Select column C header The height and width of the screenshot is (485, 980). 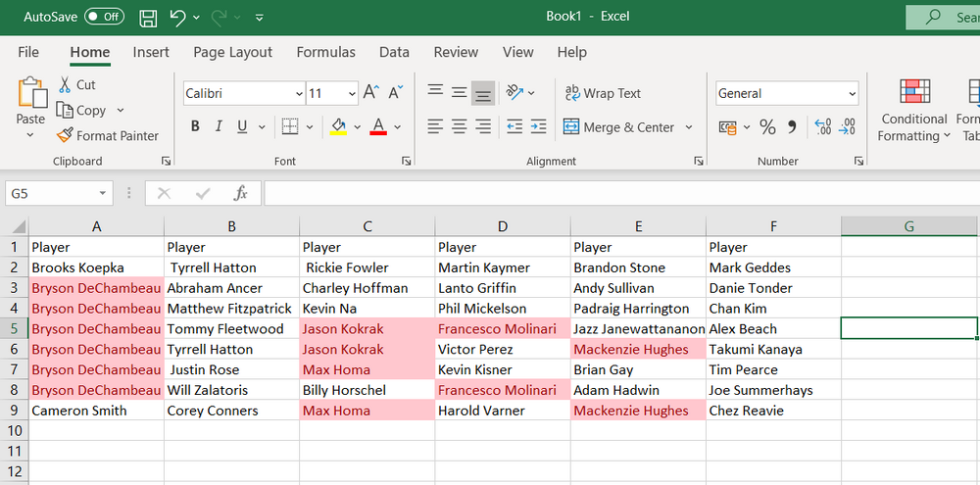point(367,227)
